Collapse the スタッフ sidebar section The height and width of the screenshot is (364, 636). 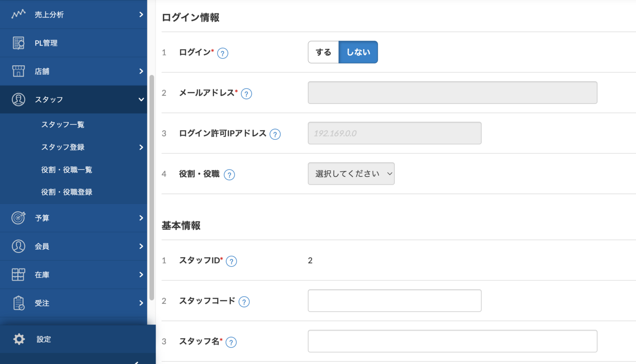click(141, 99)
